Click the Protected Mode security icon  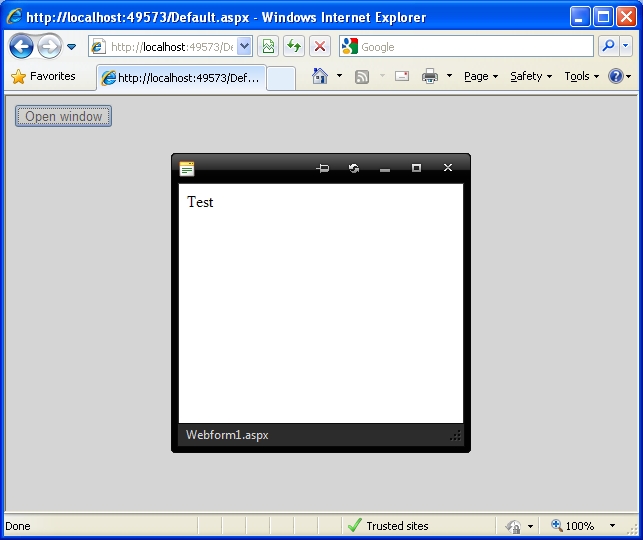pos(513,526)
